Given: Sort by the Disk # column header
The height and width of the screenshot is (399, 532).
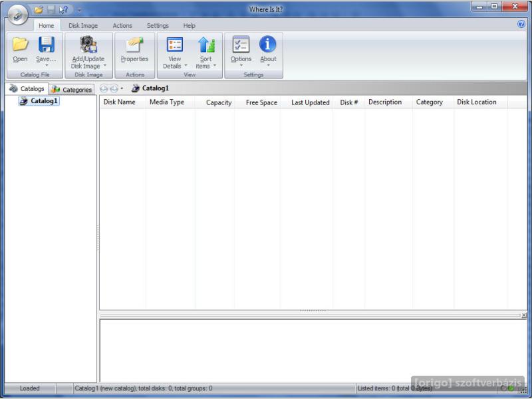Looking at the screenshot, I should click(349, 102).
